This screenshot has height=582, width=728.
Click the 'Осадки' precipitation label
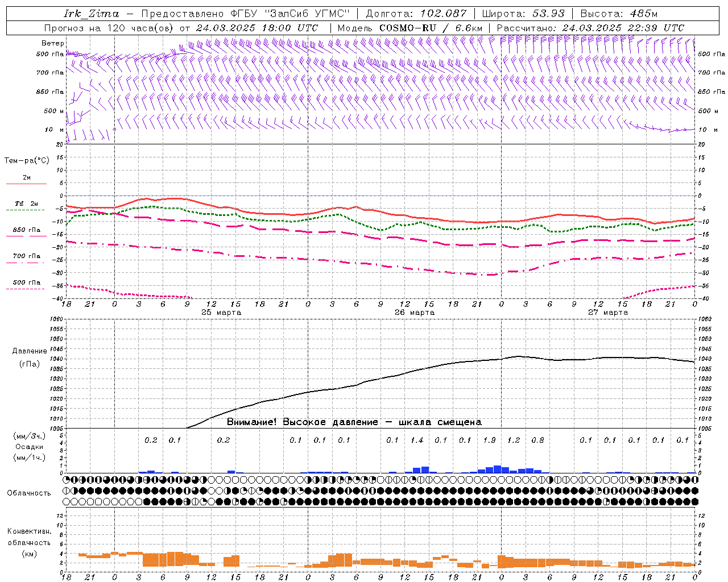coord(29,447)
